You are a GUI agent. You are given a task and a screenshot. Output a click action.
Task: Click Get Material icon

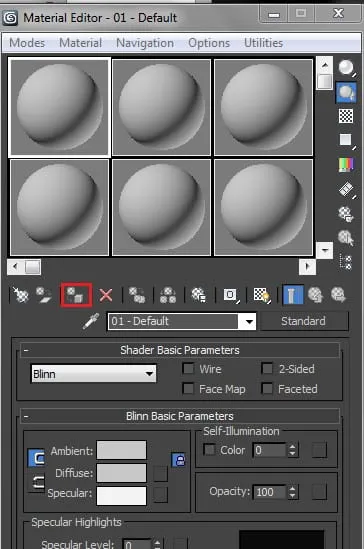pos(20,295)
